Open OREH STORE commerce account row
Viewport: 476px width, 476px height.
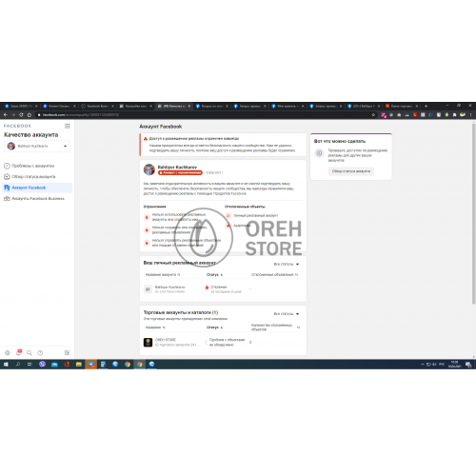[x=223, y=342]
